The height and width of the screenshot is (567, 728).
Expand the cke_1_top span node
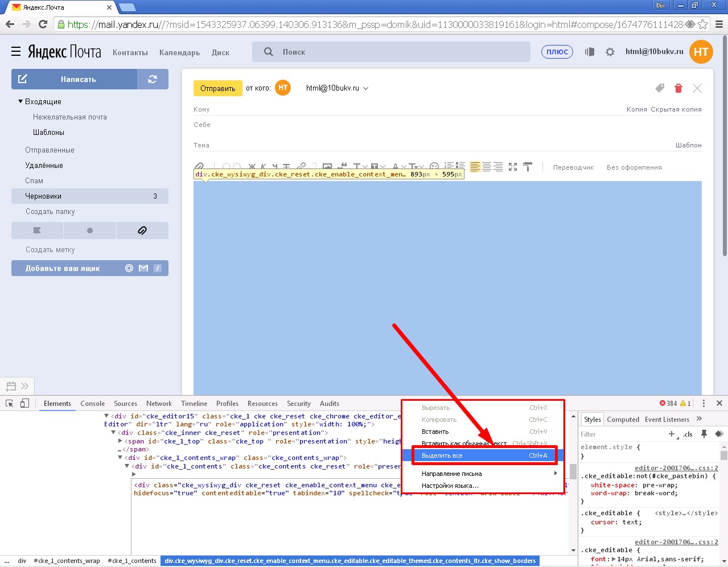point(120,441)
